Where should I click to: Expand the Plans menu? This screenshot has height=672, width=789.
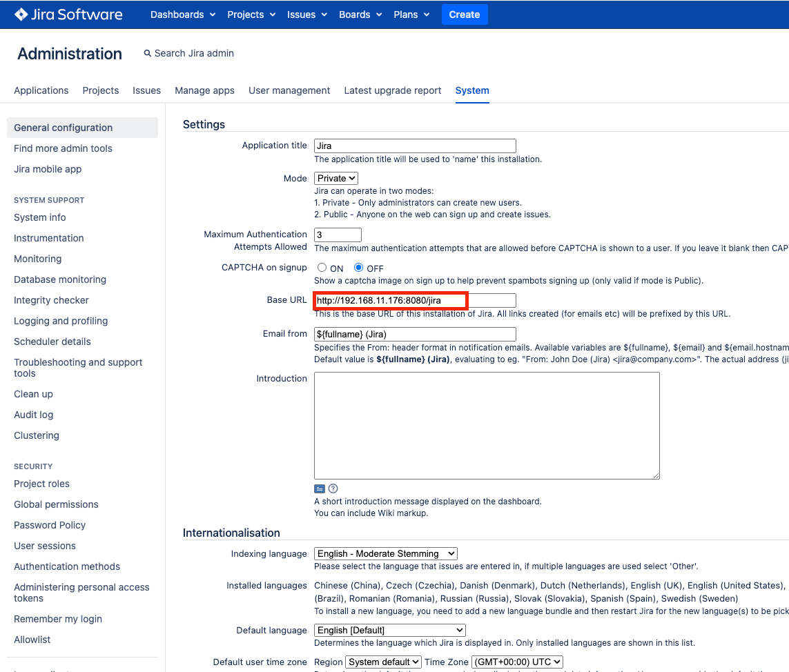tap(411, 14)
